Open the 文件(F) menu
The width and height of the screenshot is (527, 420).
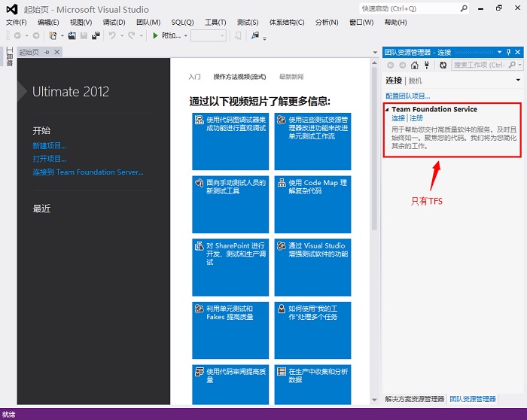coord(16,22)
